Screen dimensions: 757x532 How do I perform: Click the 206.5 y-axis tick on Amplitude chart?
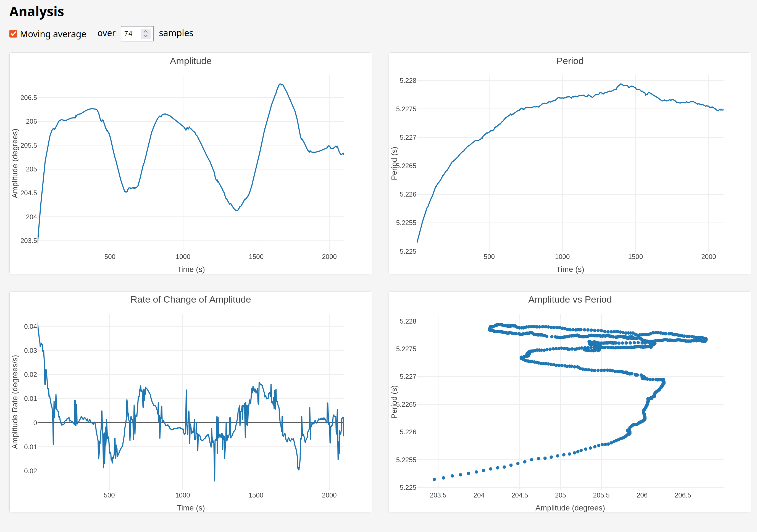(29, 97)
